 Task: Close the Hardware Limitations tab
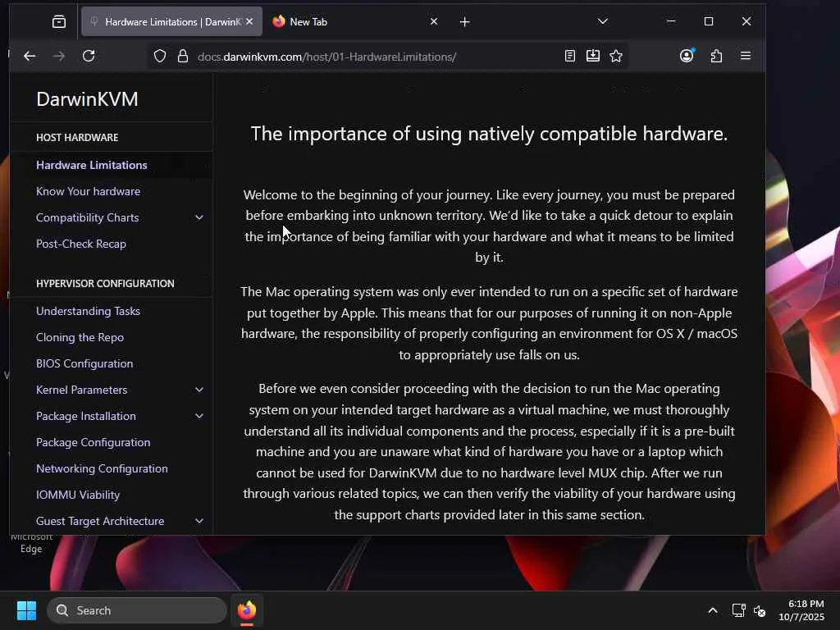pyautogui.click(x=249, y=21)
